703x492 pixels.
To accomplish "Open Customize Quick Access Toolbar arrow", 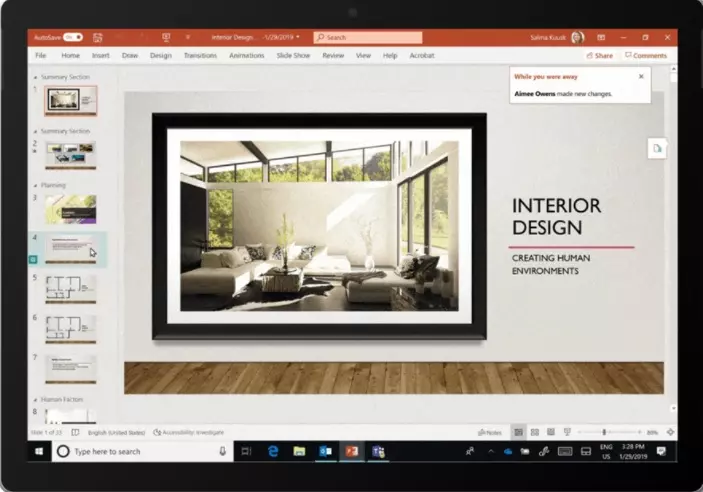I will pos(188,37).
